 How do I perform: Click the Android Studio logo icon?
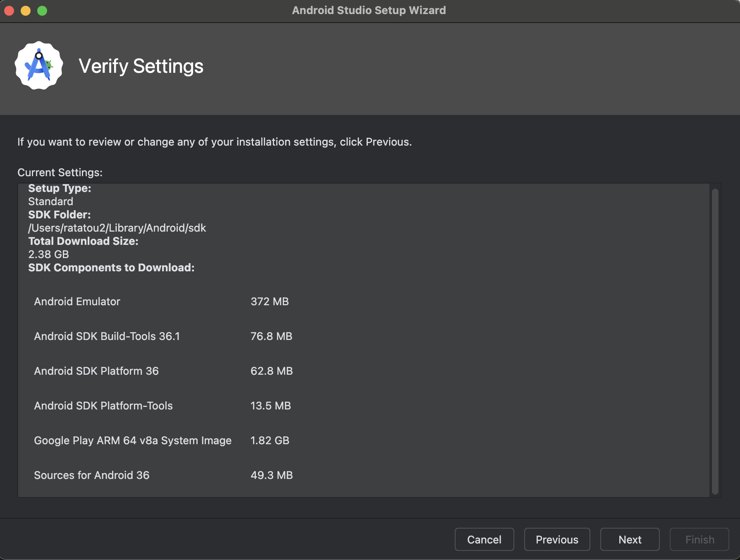[39, 65]
